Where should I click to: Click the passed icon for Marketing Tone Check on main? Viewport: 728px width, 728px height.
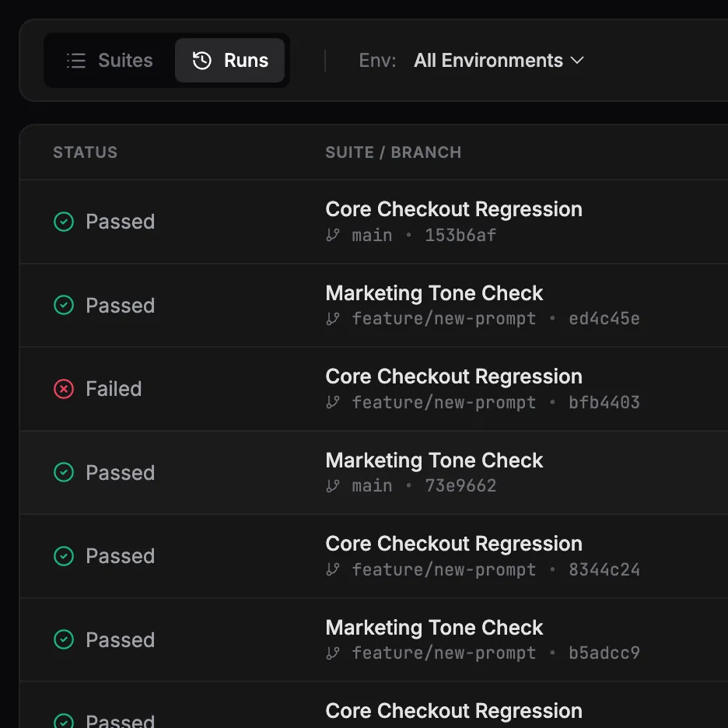pos(63,472)
